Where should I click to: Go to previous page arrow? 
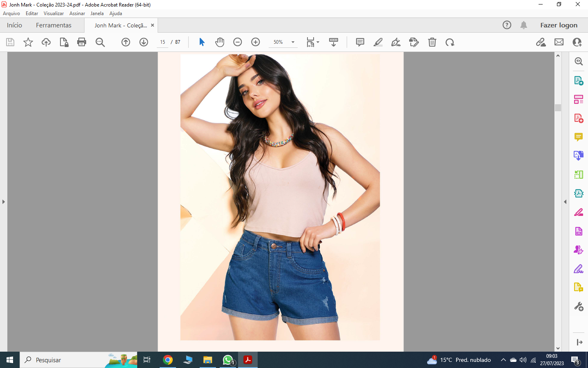pos(126,42)
